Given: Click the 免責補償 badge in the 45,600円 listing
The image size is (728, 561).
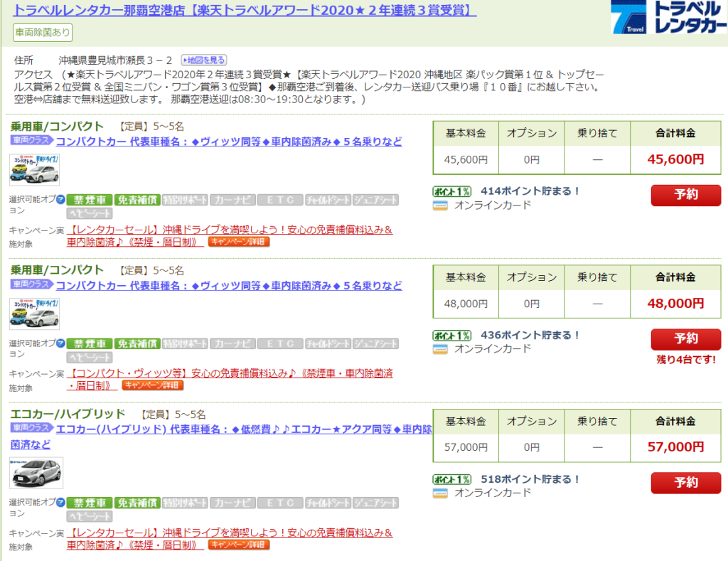Looking at the screenshot, I should 137,201.
